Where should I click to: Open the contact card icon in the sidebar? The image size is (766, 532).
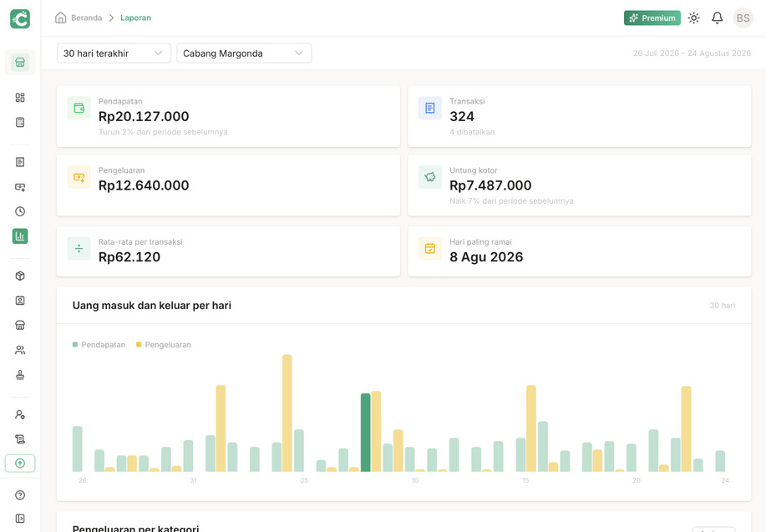20,301
